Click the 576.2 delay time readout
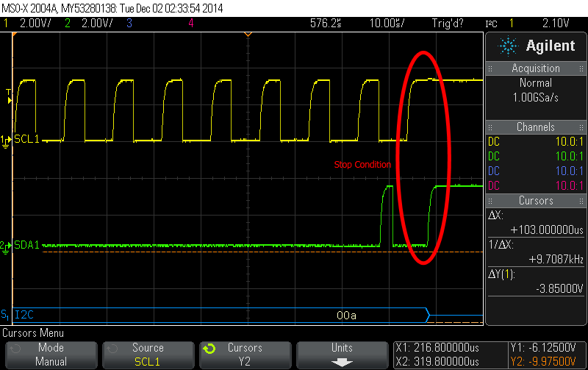 click(x=326, y=24)
